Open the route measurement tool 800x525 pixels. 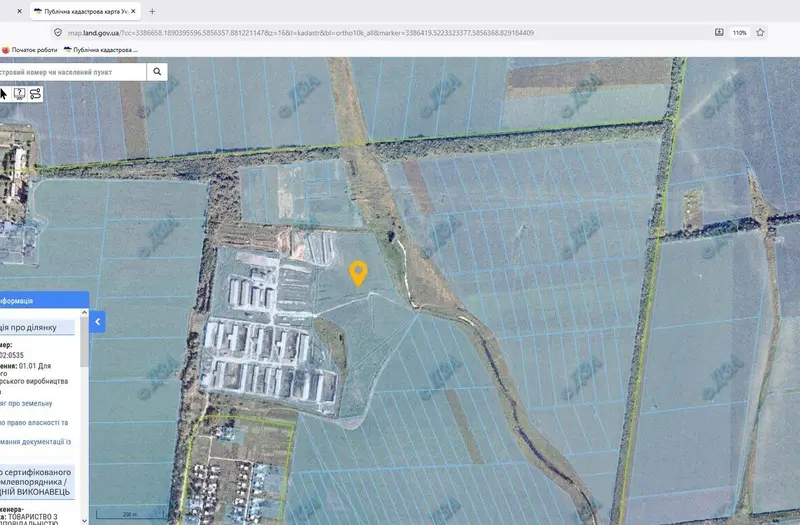coord(35,94)
